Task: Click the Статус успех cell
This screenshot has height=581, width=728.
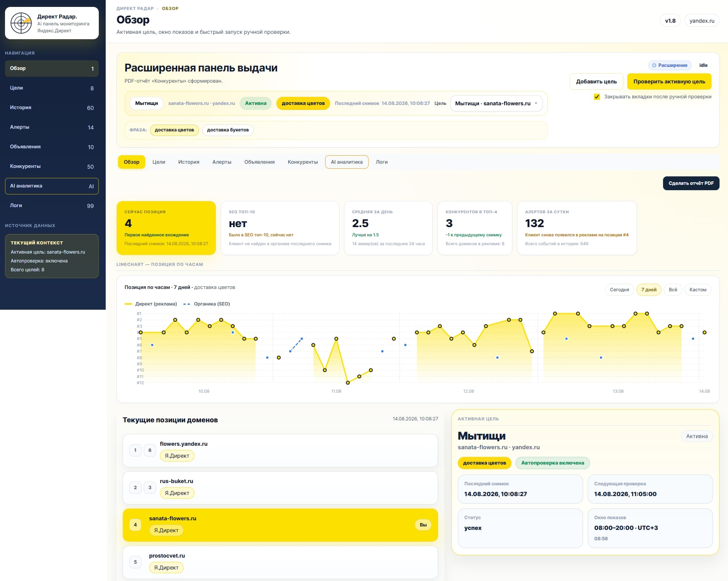Action: 520,528
